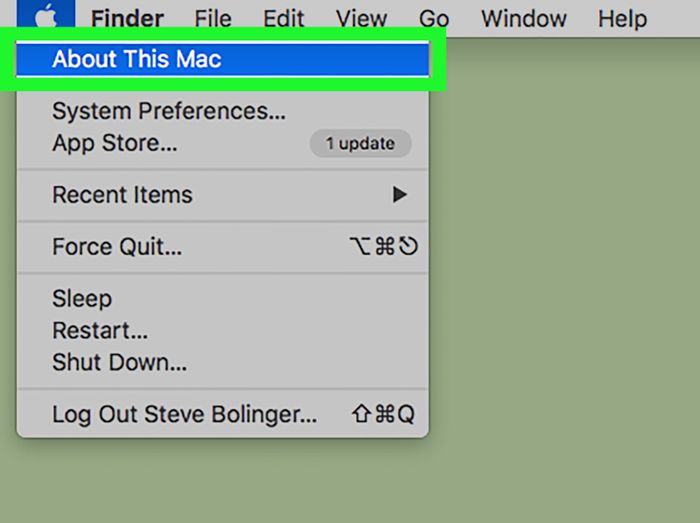This screenshot has width=700, height=523.
Task: Open the Finder menu
Action: click(x=127, y=19)
